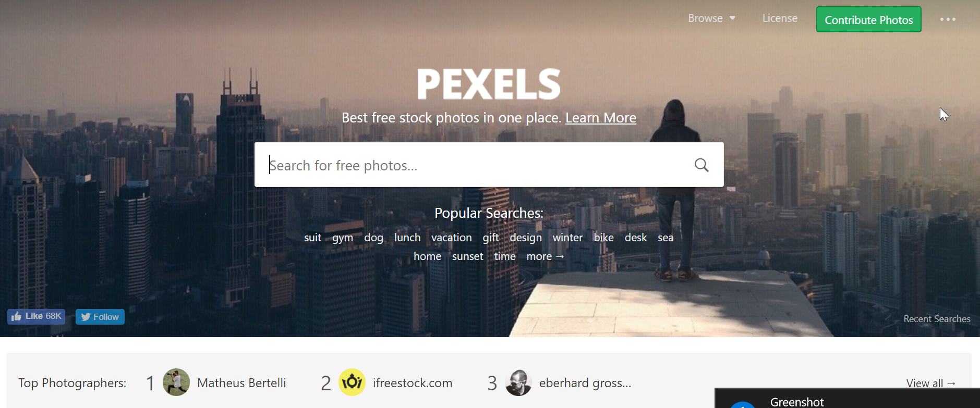Open Matheus Bertelli's profile avatar
Image resolution: width=980 pixels, height=408 pixels.
click(176, 382)
